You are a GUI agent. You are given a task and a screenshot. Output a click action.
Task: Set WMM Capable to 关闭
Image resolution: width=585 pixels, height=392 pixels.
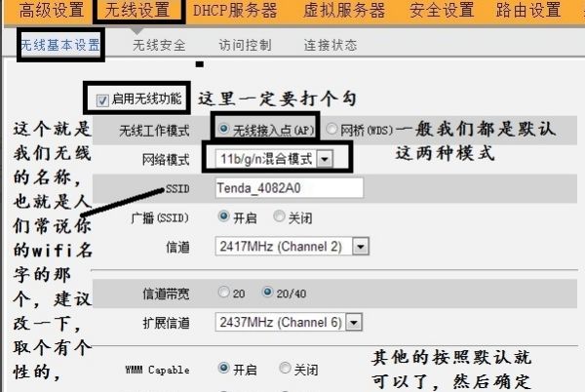(285, 368)
